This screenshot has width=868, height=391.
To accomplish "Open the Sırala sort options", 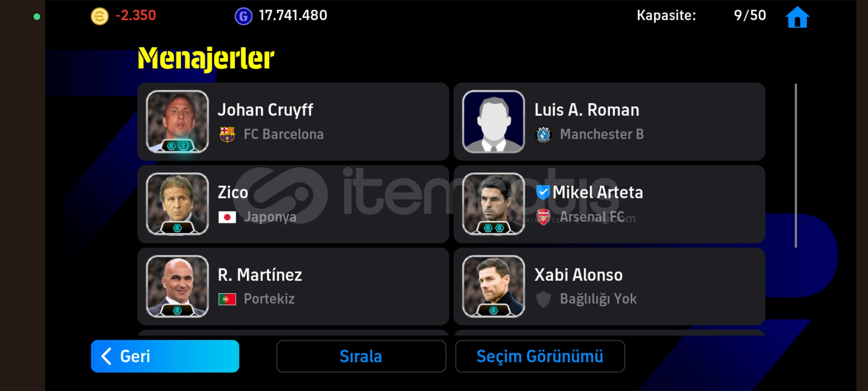I will tap(361, 356).
